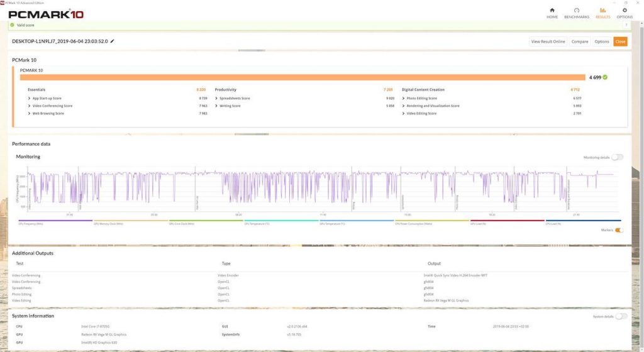Click the PCMark 10 logo
644x352 pixels.
pyautogui.click(x=45, y=14)
